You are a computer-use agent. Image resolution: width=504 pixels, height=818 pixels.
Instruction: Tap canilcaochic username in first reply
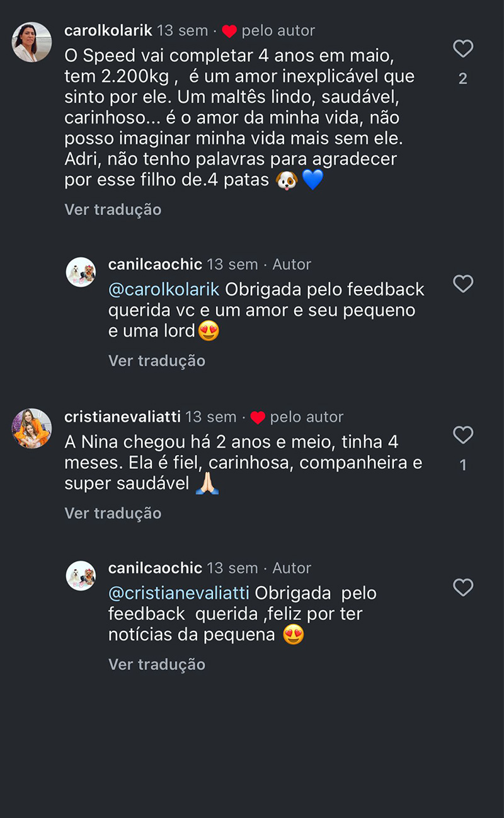coord(155,264)
